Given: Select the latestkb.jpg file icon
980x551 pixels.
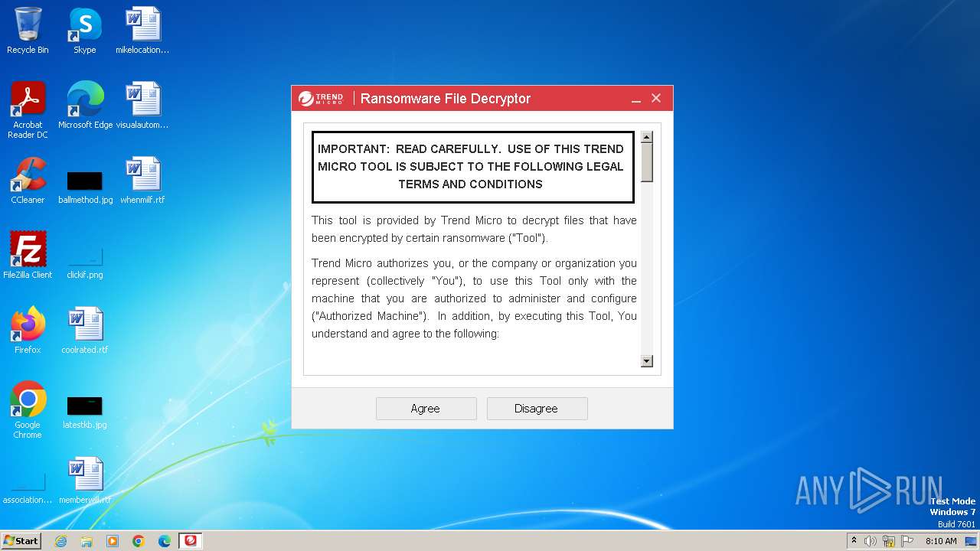Looking at the screenshot, I should (85, 412).
